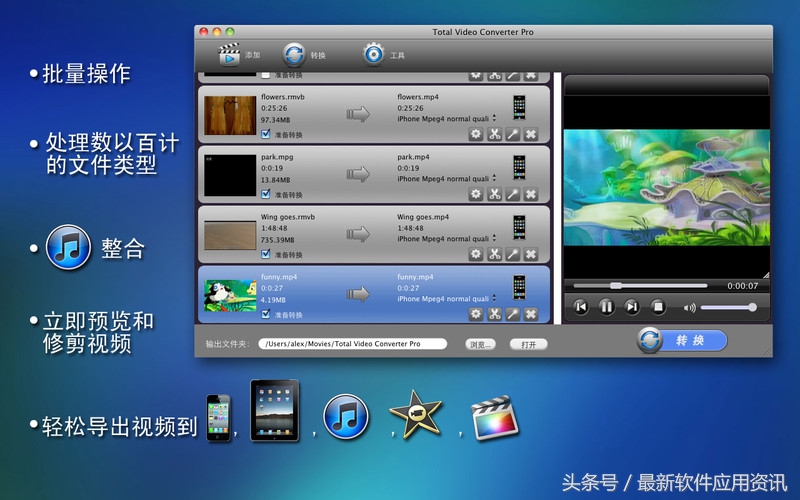This screenshot has width=800, height=500.
Task: Click iPhone device icon in park.mp4 row
Action: click(x=519, y=167)
